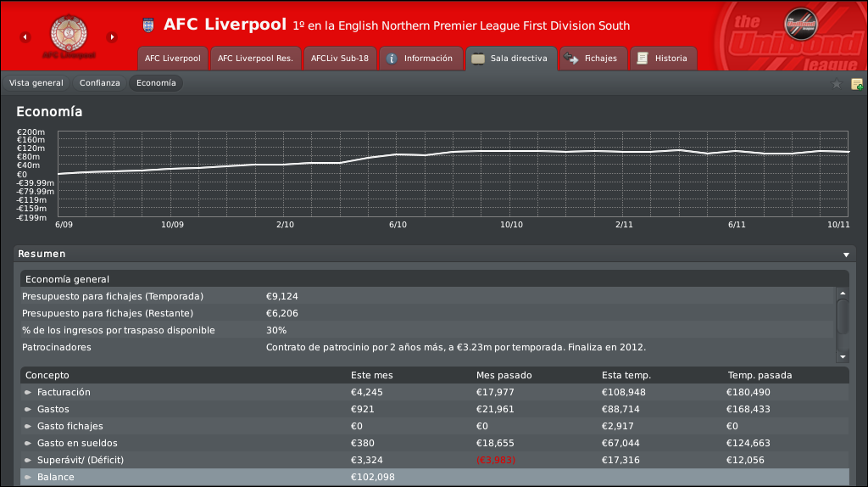Go to next club arrow

tap(112, 37)
